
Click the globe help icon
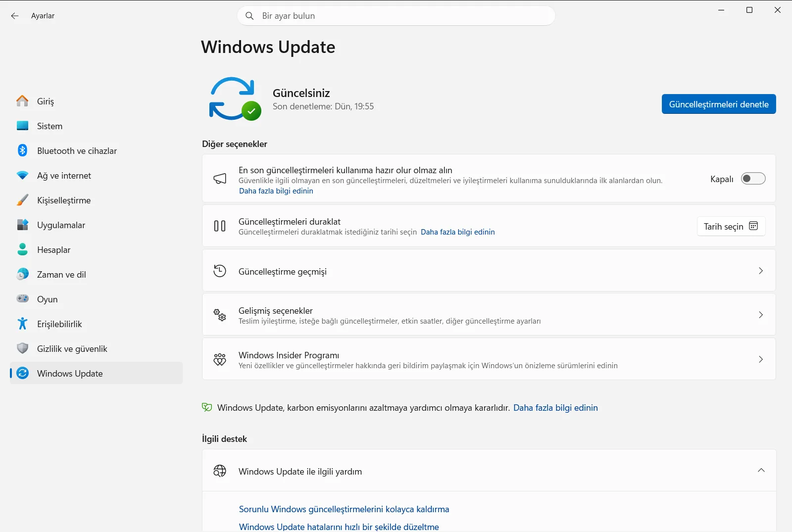(x=220, y=471)
